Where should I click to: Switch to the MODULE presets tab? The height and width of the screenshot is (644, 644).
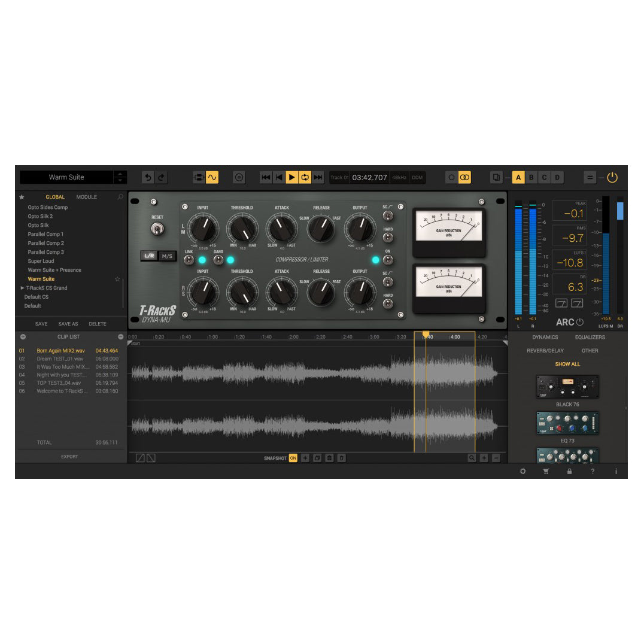click(87, 197)
